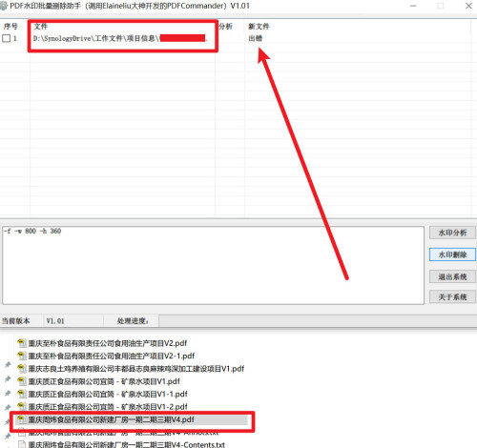Click PDF icon of 矿泉水项目V1-1.pdf
Viewport: 477px width, 448px height.
pos(22,394)
